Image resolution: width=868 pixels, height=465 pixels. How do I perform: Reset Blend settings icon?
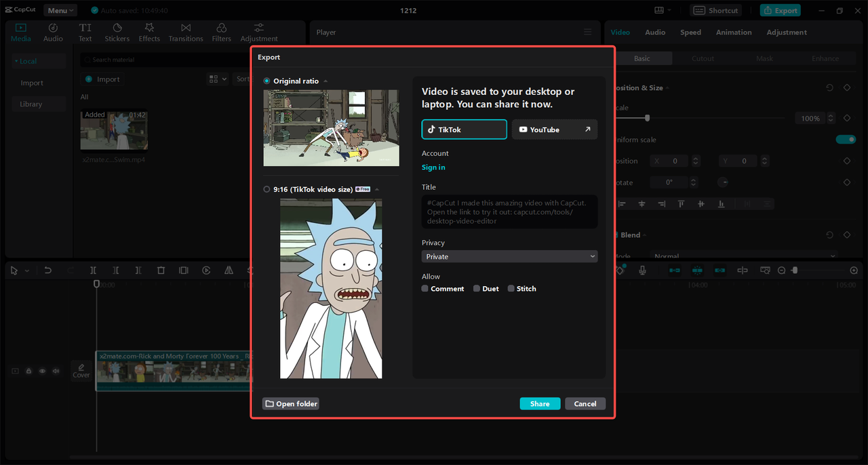coord(829,235)
